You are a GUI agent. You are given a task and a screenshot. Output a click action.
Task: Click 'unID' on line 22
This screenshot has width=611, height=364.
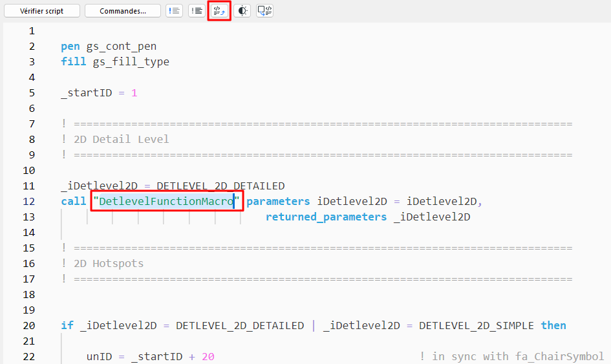99,357
